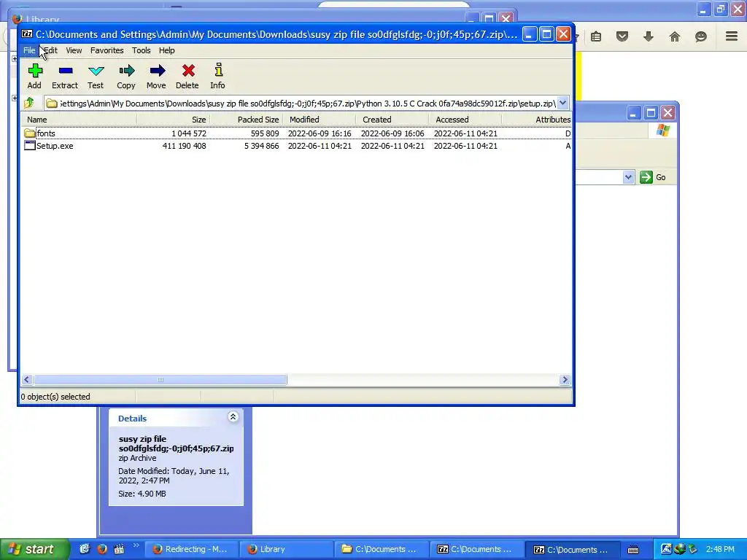The width and height of the screenshot is (747, 560).
Task: Click the green Add toolbar icon
Action: [x=35, y=71]
